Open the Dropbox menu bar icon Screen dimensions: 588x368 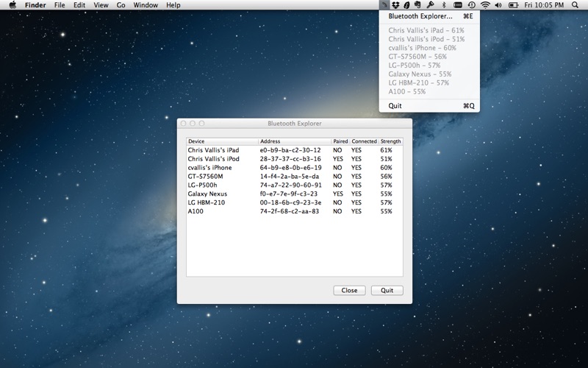(395, 5)
